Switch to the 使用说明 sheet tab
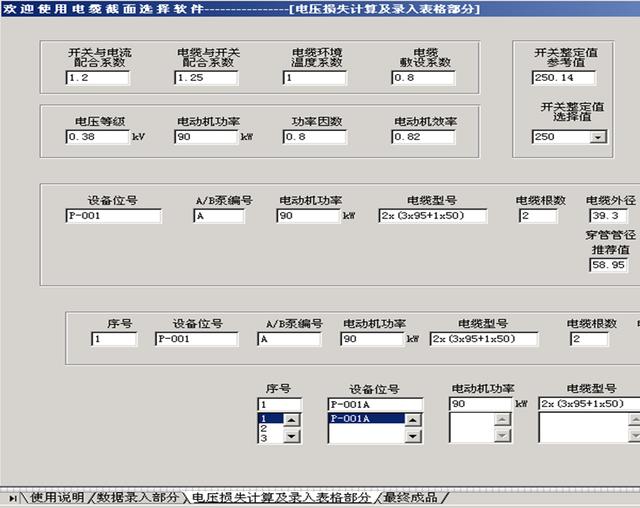The image size is (640, 508). point(57,497)
